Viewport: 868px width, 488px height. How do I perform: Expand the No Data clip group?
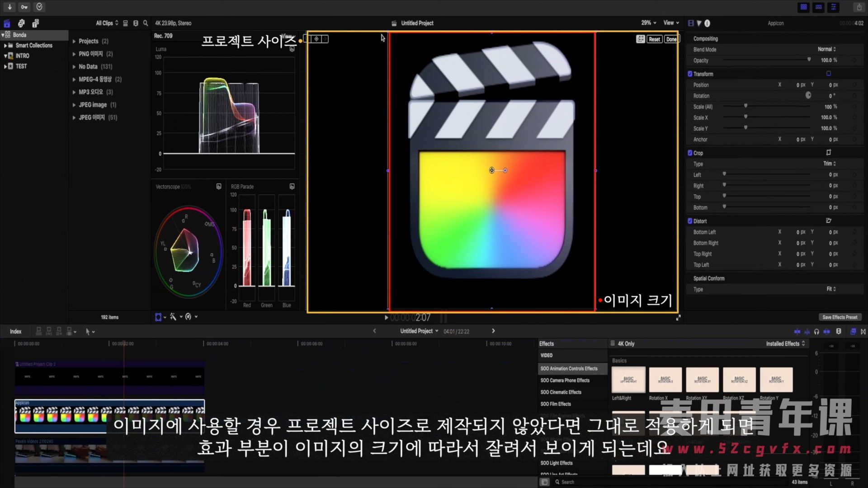(x=74, y=66)
